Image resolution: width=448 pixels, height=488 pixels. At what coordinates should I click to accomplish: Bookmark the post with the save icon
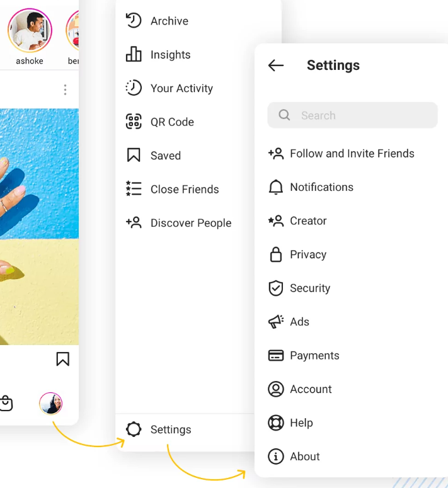pos(62,359)
